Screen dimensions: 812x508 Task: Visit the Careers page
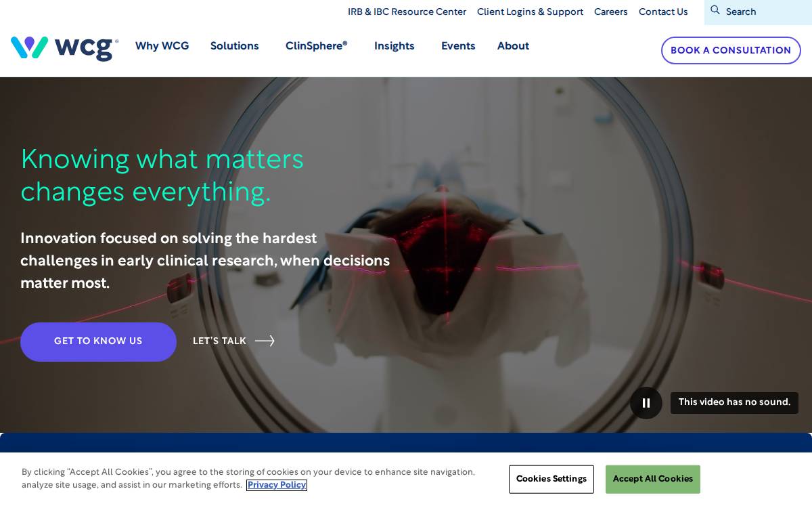[611, 12]
